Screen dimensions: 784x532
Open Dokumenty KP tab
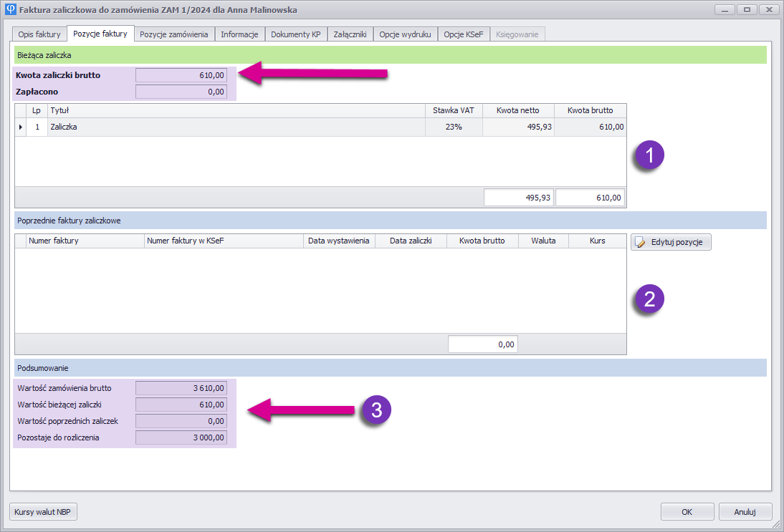point(296,34)
